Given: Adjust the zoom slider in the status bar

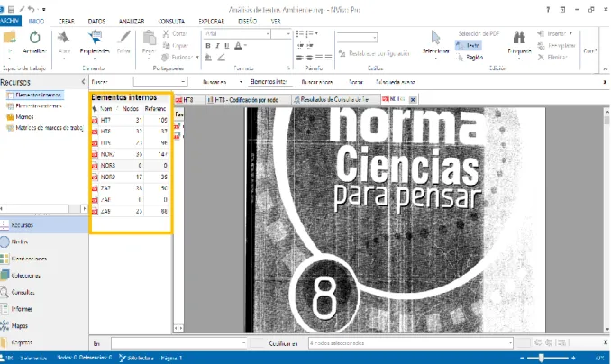Looking at the screenshot, I should pos(542,358).
